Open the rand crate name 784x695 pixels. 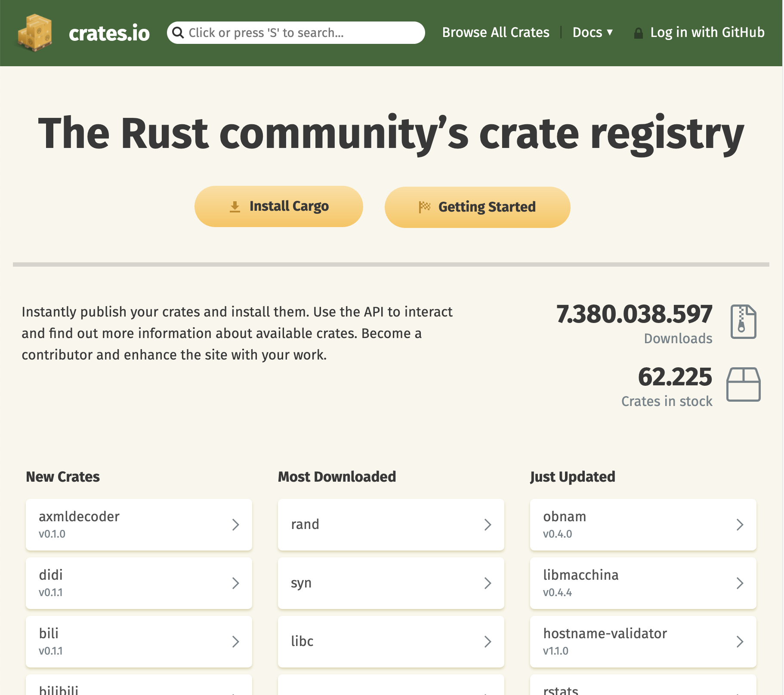pos(305,524)
